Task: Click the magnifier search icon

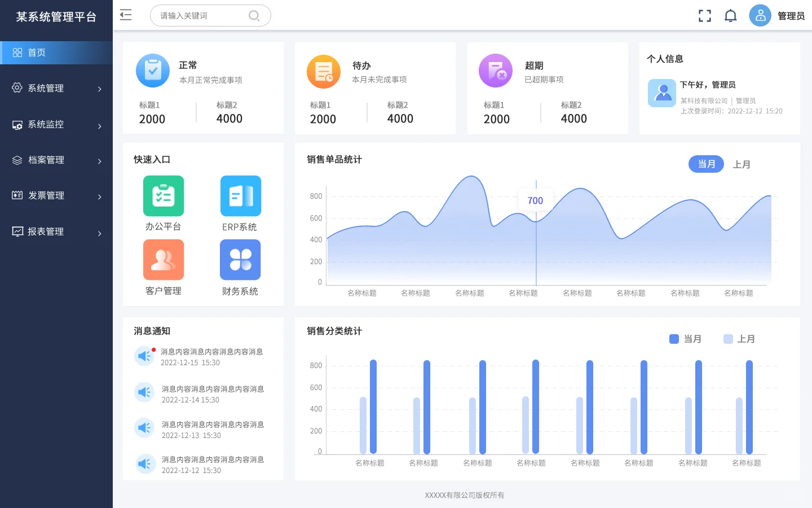Action: point(254,16)
